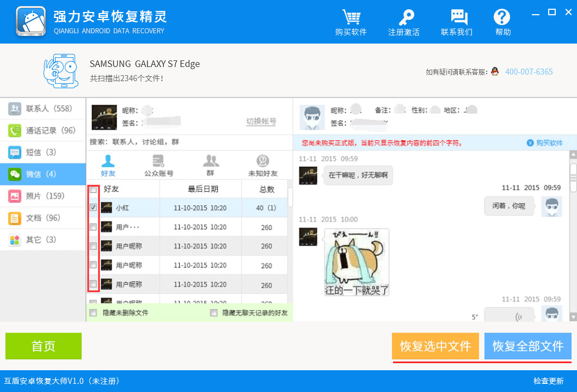Open 文档 (96) category
Image resolution: width=577 pixels, height=392 pixels.
tap(43, 218)
